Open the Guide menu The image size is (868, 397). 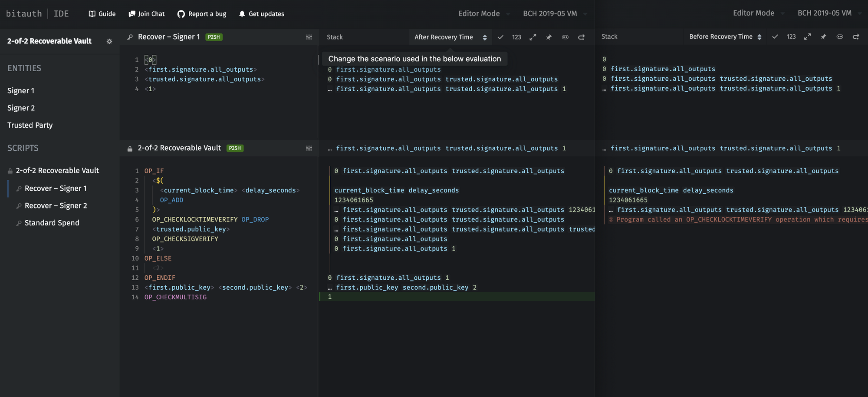102,13
